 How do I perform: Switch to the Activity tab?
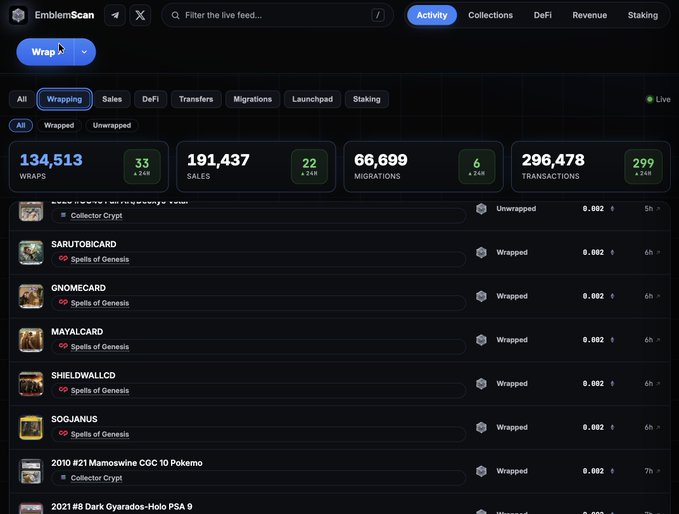[x=432, y=15]
